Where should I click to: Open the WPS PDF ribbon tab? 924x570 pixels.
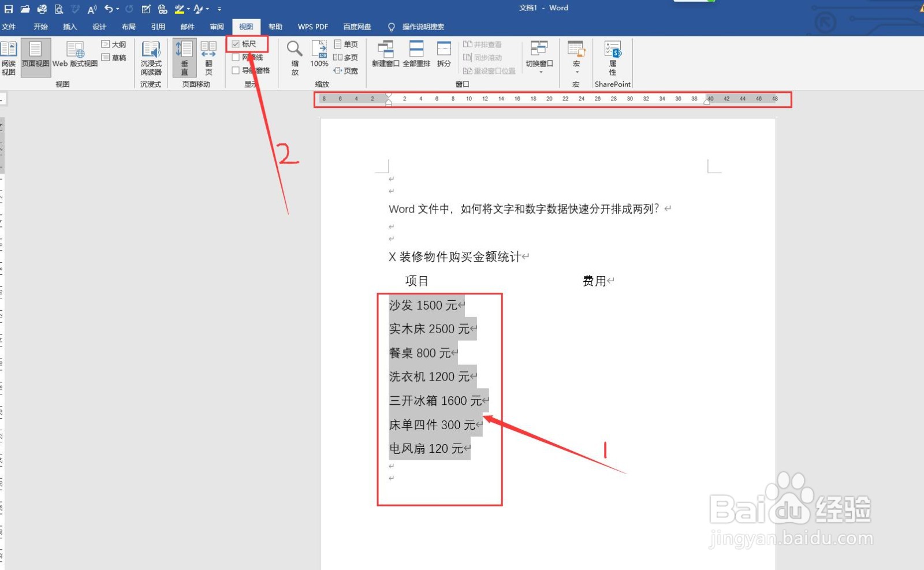pyautogui.click(x=312, y=26)
